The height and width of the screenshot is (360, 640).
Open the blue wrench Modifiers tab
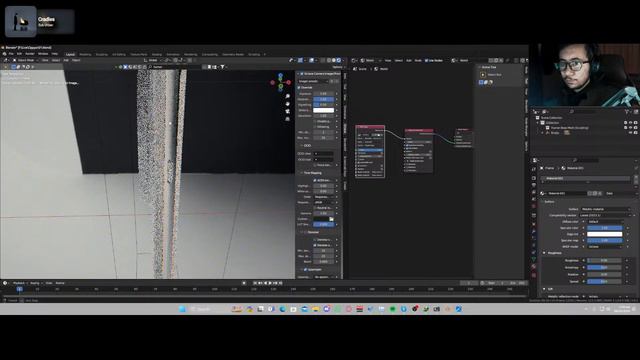(534, 231)
